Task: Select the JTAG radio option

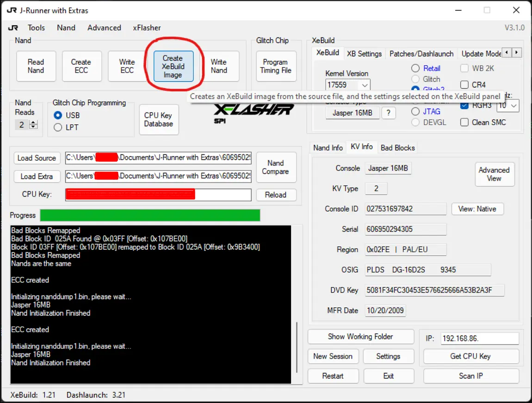Action: point(426,111)
